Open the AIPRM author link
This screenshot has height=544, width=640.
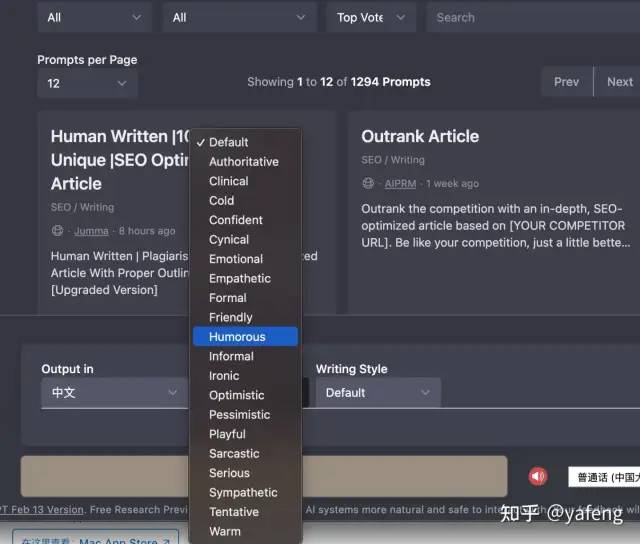400,184
